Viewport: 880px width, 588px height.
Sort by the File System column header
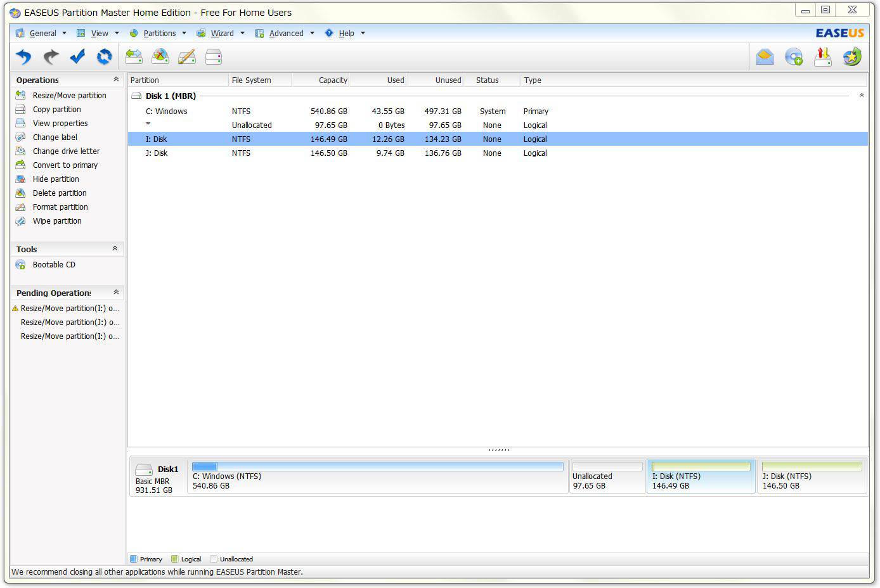260,80
